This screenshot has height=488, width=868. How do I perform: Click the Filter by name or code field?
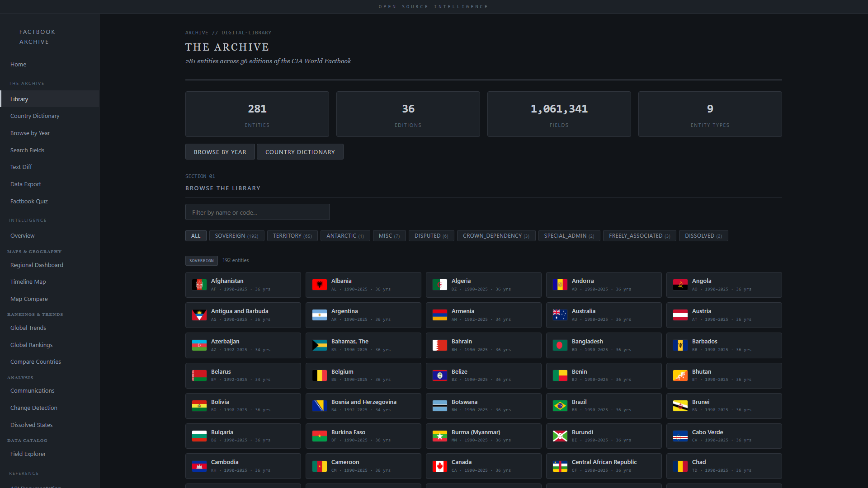tap(257, 212)
